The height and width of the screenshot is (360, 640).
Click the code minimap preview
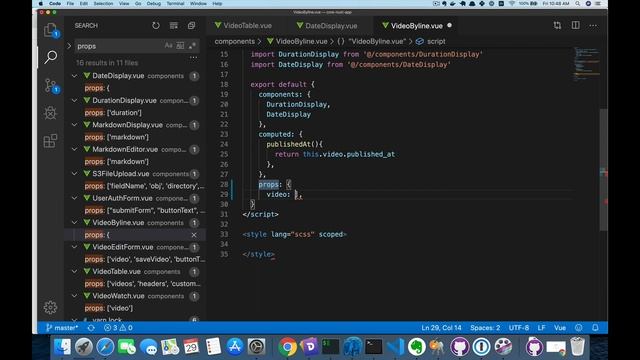point(586,65)
